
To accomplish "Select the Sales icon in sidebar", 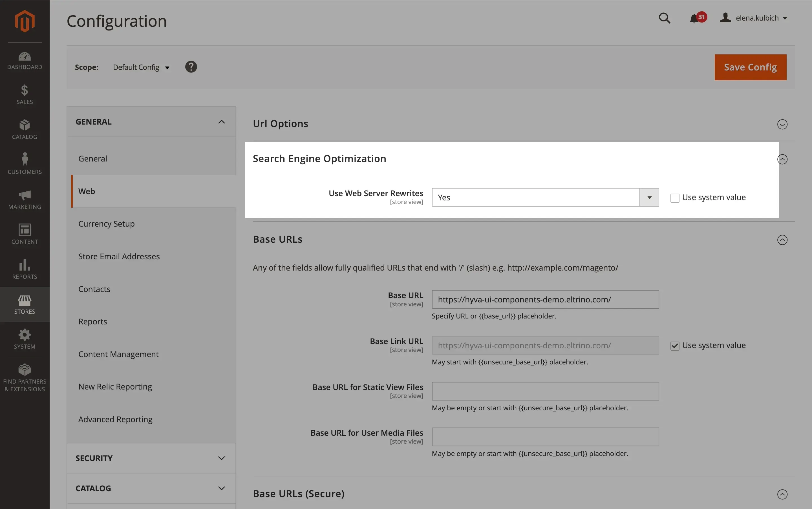I will (25, 94).
